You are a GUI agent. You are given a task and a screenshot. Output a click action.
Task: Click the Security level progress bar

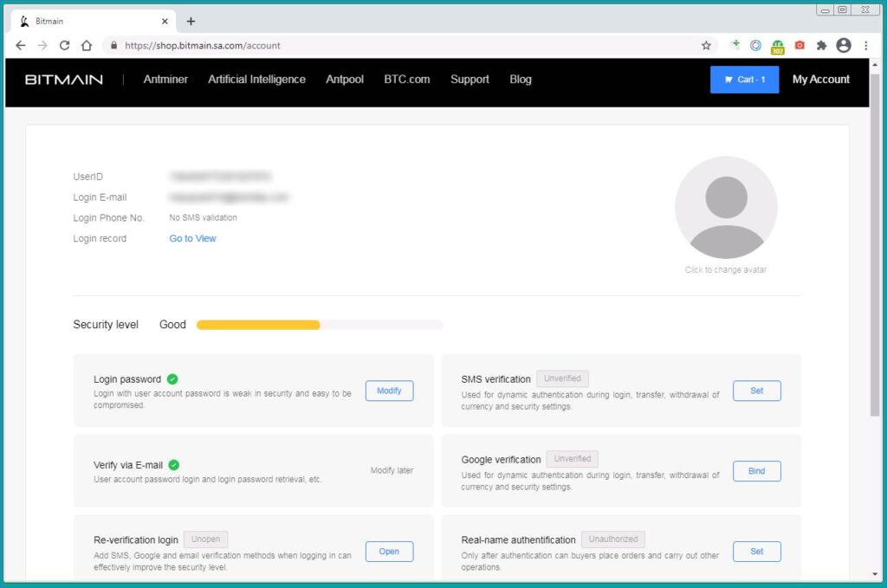click(320, 325)
